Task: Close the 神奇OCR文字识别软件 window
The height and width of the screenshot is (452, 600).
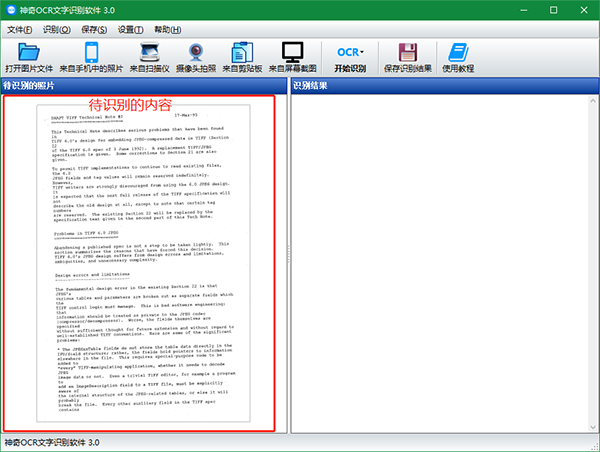Action: [584, 10]
